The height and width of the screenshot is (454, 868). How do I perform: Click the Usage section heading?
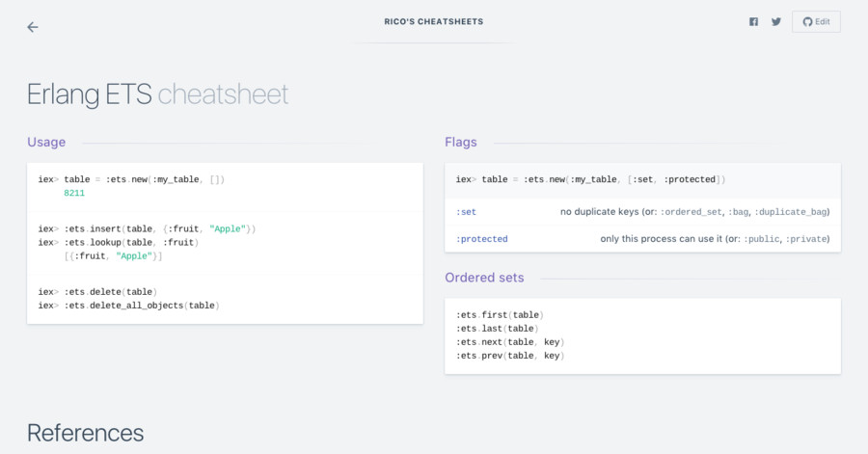click(46, 142)
